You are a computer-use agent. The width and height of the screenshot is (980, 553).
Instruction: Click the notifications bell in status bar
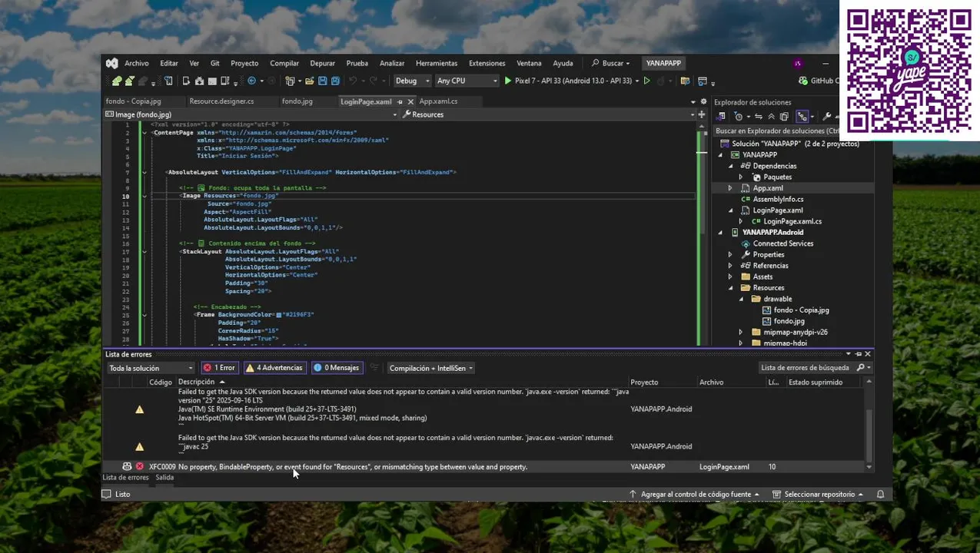coord(881,494)
